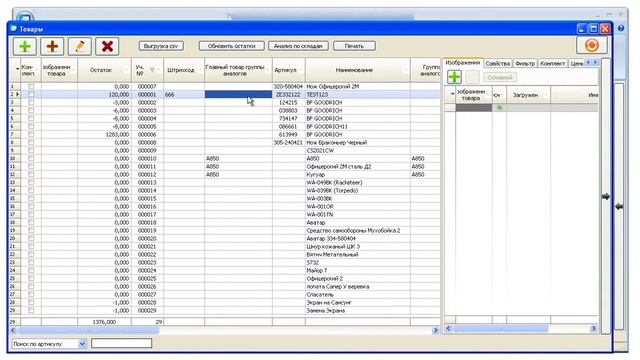Viewport: 640px width, 360px height.
Task: Click images panel horizontal scrollbar thumb
Action: [x=500, y=328]
